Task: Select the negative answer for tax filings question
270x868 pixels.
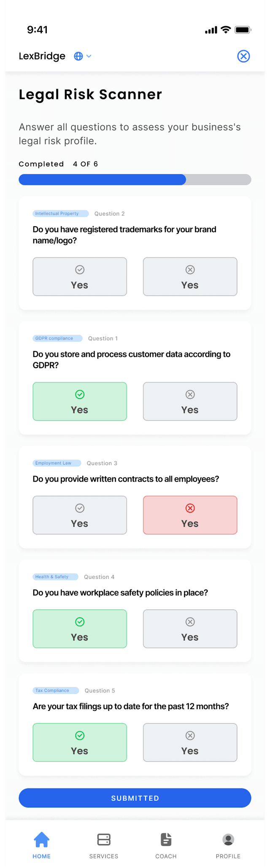Action: (190, 742)
